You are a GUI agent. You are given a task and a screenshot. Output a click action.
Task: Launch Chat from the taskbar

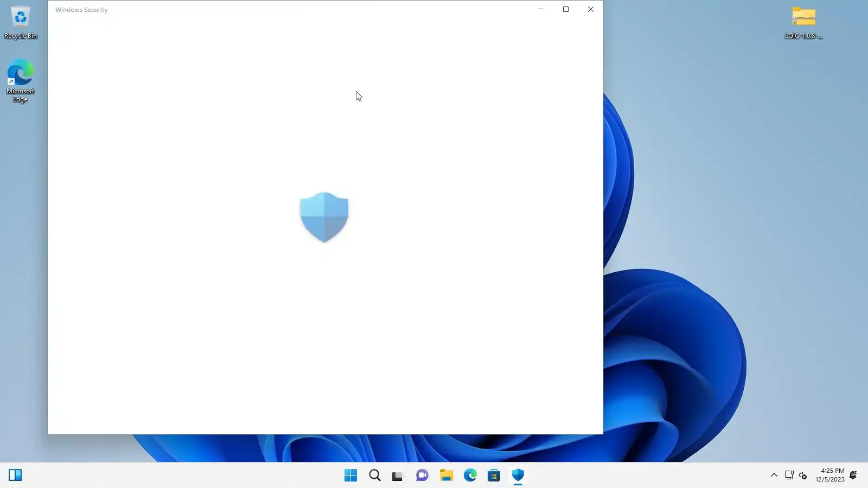pyautogui.click(x=423, y=476)
